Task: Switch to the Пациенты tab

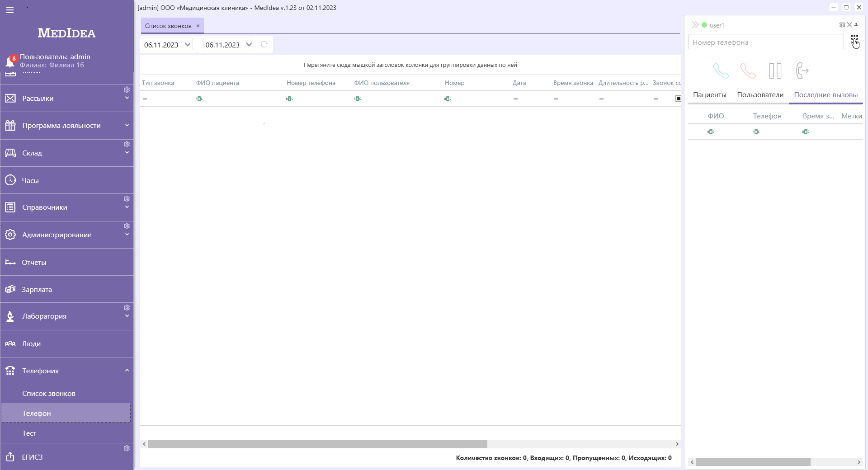Action: coord(709,95)
